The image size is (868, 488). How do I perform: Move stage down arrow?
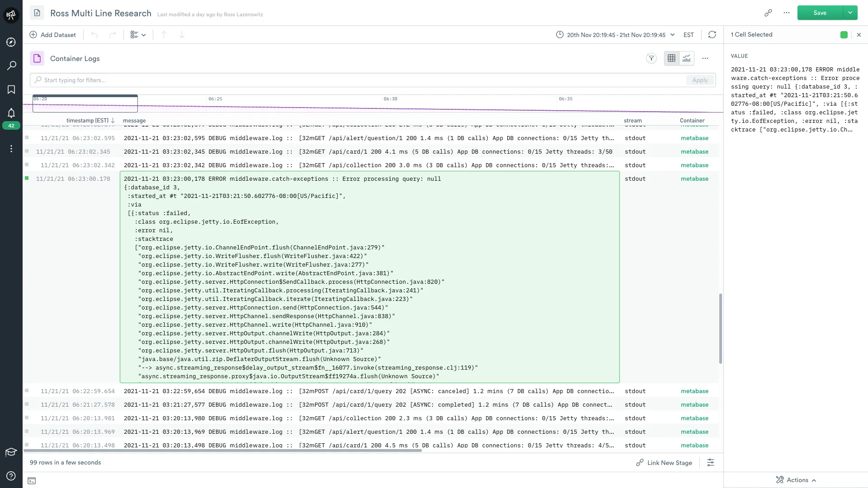182,35
